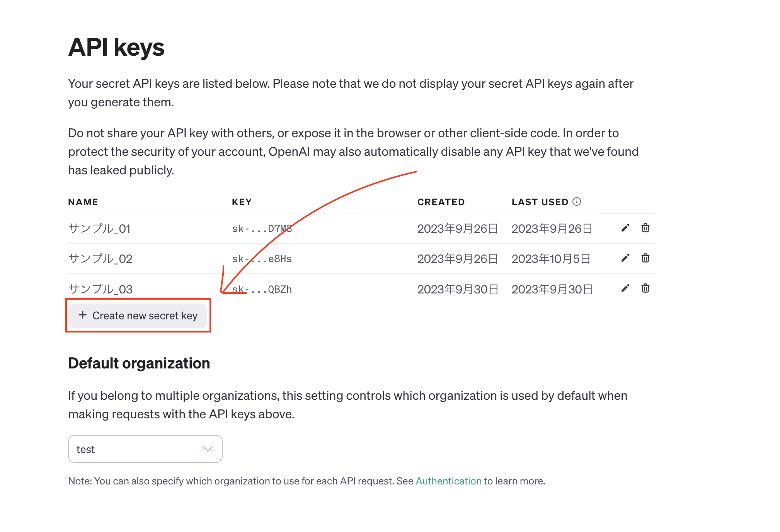Click the sk-...e8Hs key value
Viewport: 780px width, 532px height.
[x=262, y=259]
